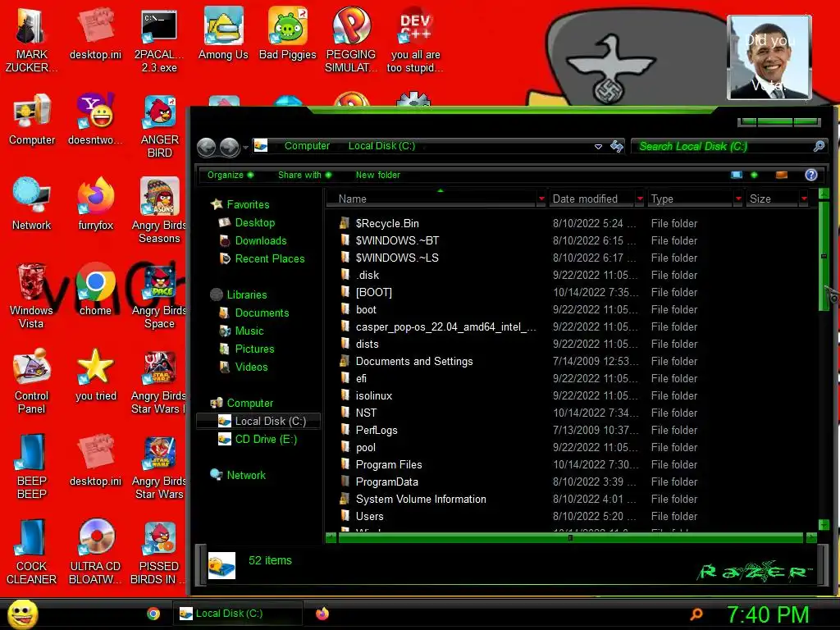Select Desktop under Favorites
The image size is (840, 630).
254,222
